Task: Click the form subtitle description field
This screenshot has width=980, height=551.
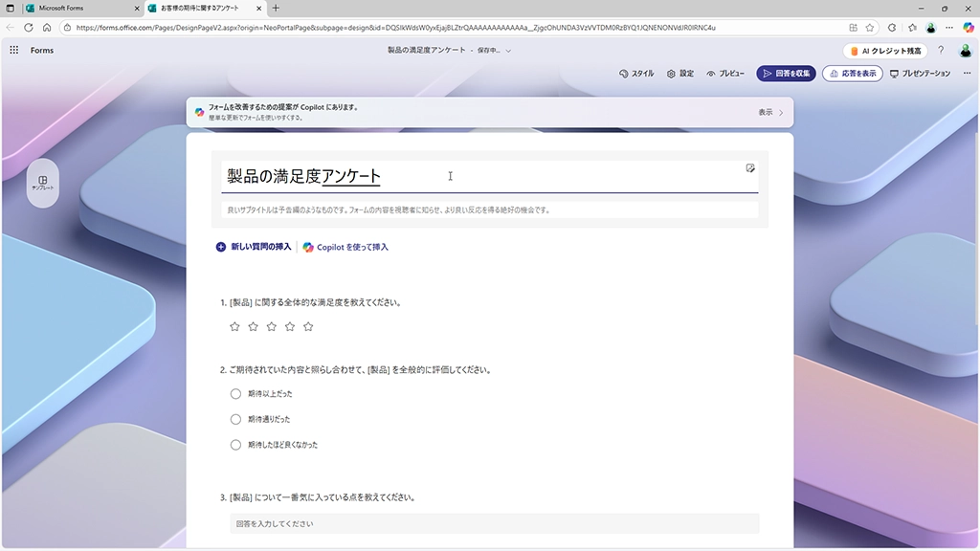Action: [x=489, y=209]
